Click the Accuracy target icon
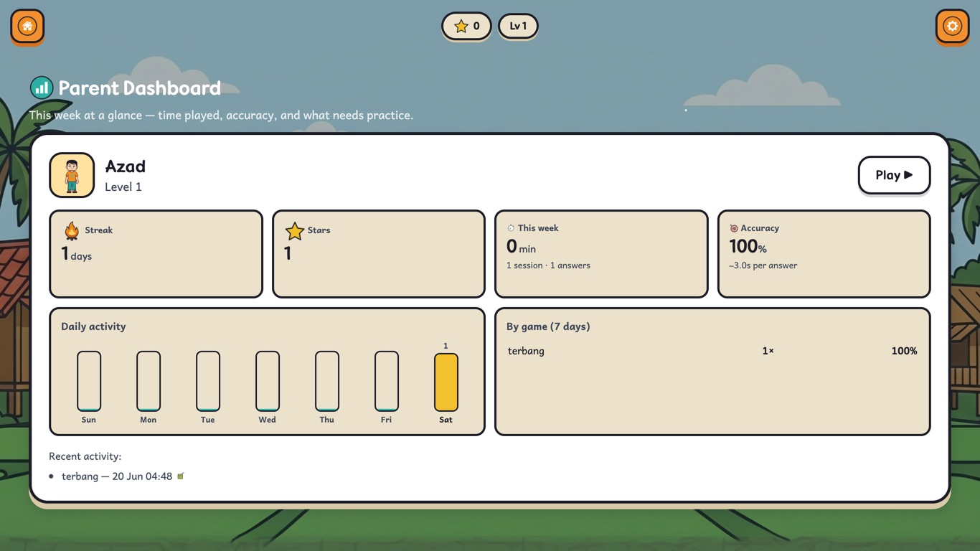980x551 pixels. (733, 228)
